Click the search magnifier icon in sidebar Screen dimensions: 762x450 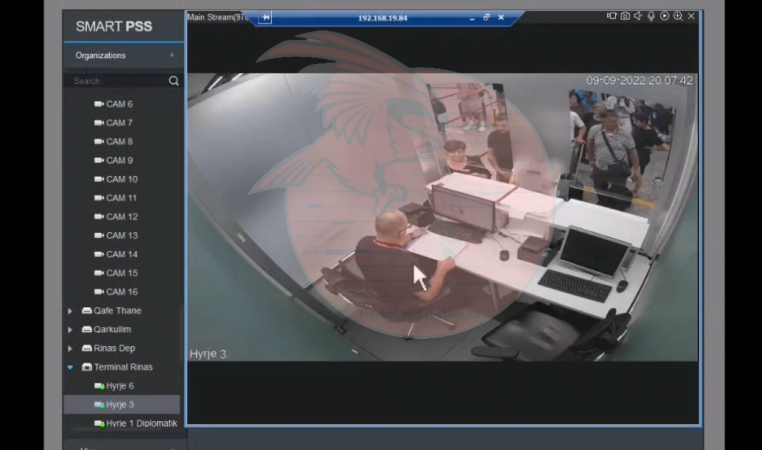pyautogui.click(x=173, y=81)
